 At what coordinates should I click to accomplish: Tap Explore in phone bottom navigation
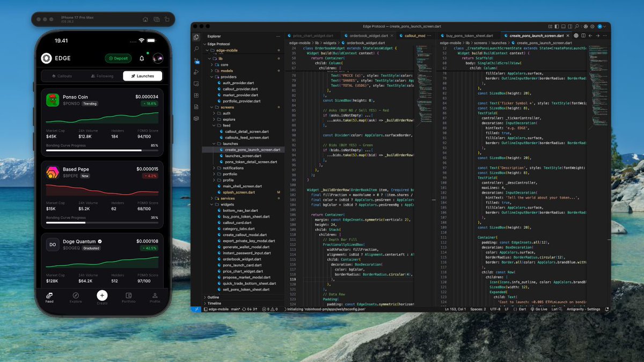(x=76, y=298)
